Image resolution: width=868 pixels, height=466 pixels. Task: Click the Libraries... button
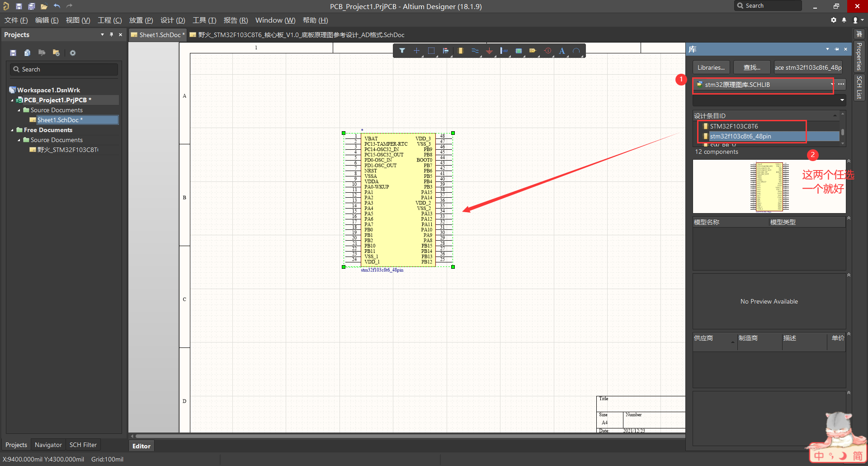pos(711,67)
